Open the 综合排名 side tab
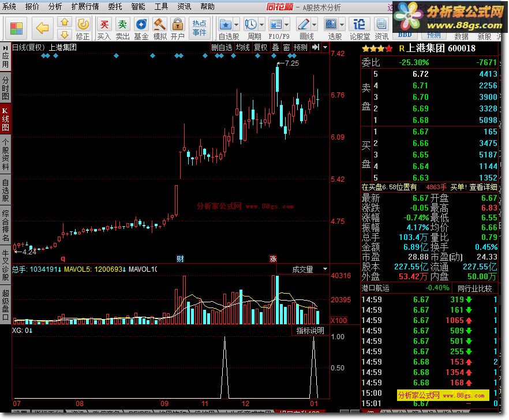Image resolution: width=509 pixels, height=420 pixels. [x=5, y=226]
